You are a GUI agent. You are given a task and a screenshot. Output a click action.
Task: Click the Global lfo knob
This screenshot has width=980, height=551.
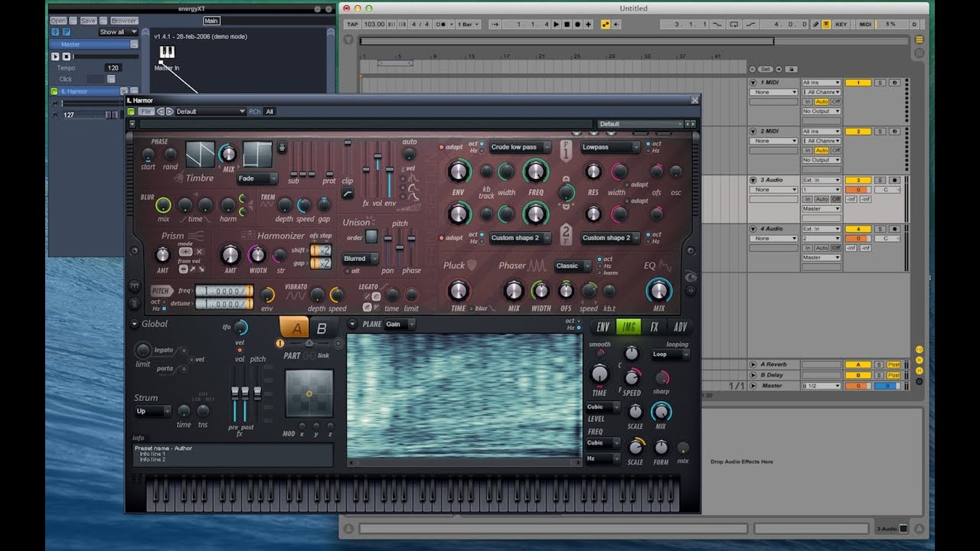point(240,328)
